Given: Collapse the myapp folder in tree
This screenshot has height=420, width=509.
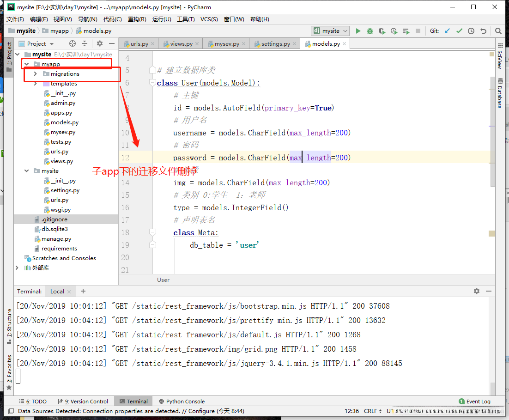Looking at the screenshot, I should pos(27,64).
